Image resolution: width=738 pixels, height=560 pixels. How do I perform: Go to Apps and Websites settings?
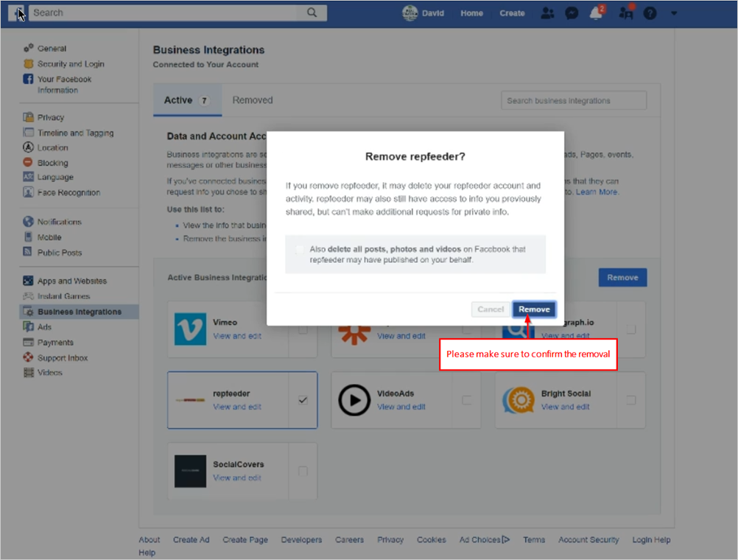point(71,281)
